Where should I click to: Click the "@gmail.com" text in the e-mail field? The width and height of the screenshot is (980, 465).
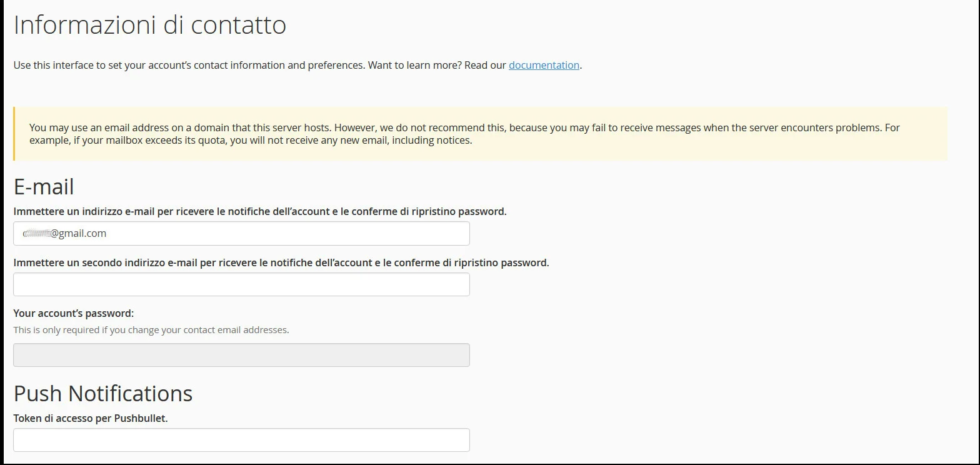click(79, 234)
